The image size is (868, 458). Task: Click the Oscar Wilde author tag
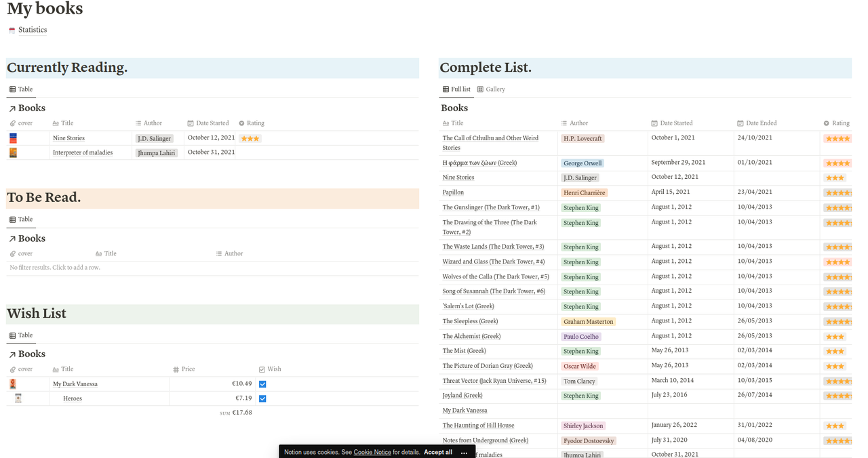click(580, 367)
